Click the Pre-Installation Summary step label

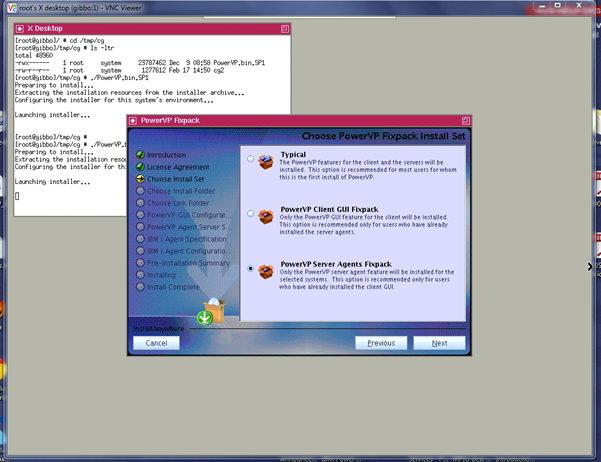[189, 263]
